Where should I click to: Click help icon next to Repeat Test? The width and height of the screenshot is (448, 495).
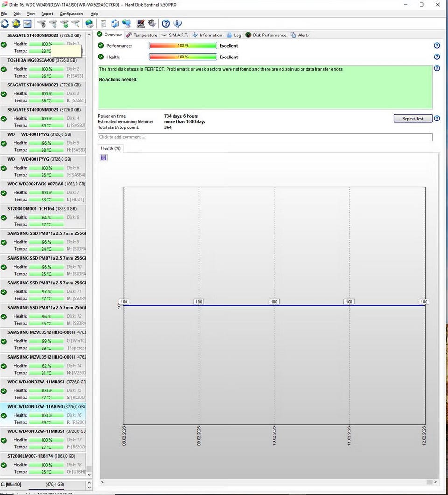click(437, 119)
